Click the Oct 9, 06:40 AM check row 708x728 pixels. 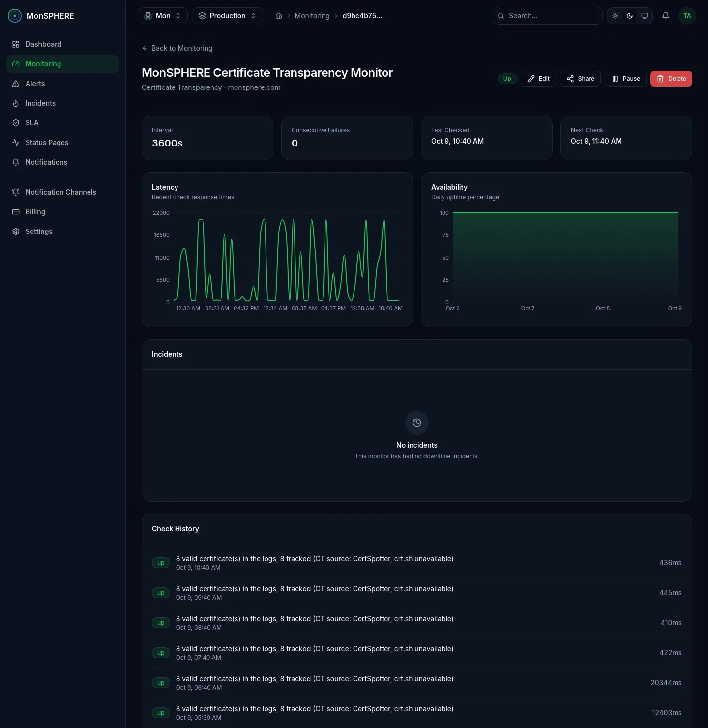[x=417, y=683]
